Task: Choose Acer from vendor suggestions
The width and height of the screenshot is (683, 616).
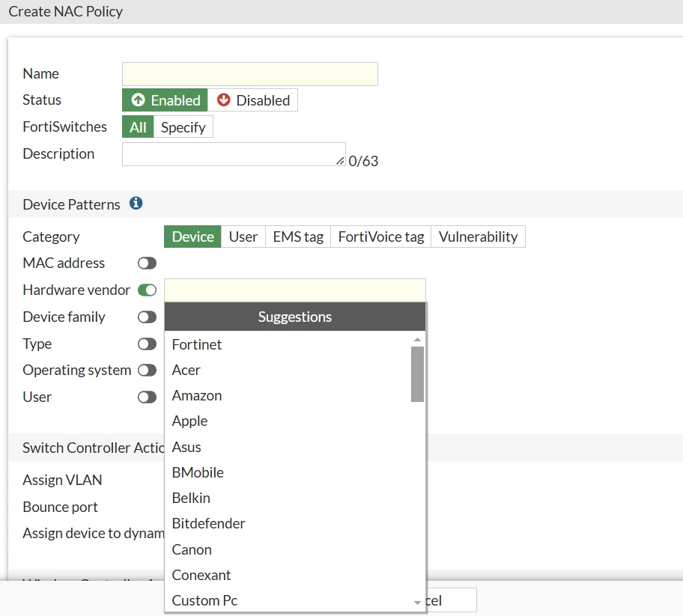Action: 288,370
